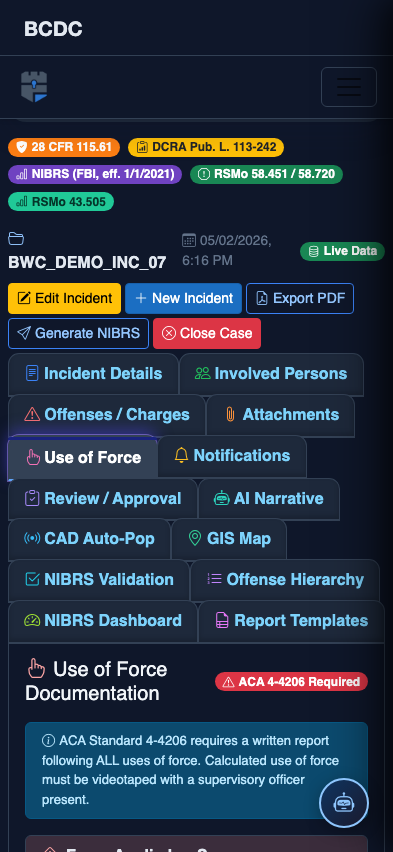The image size is (393, 852).
Task: Click the RSMo 43.505 badge
Action: click(61, 202)
